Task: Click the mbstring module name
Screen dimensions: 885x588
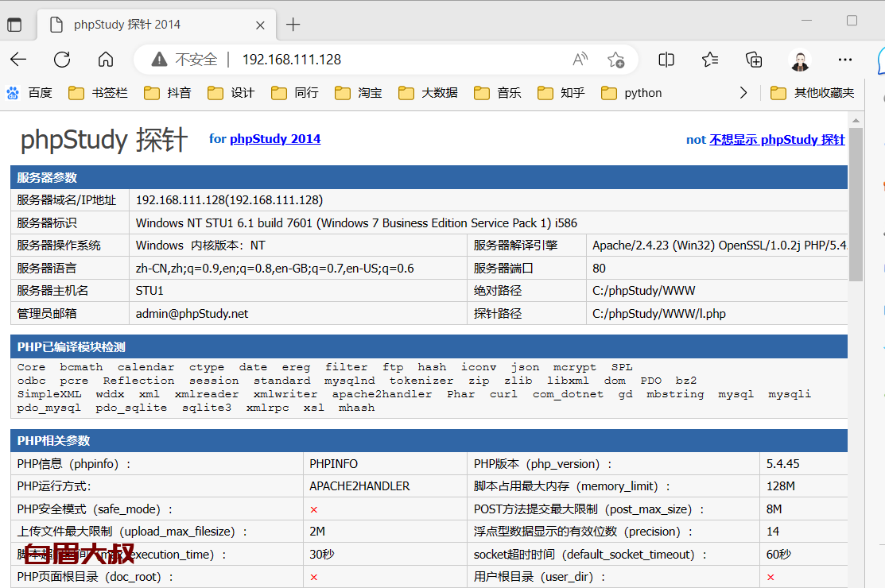Action: tap(675, 394)
